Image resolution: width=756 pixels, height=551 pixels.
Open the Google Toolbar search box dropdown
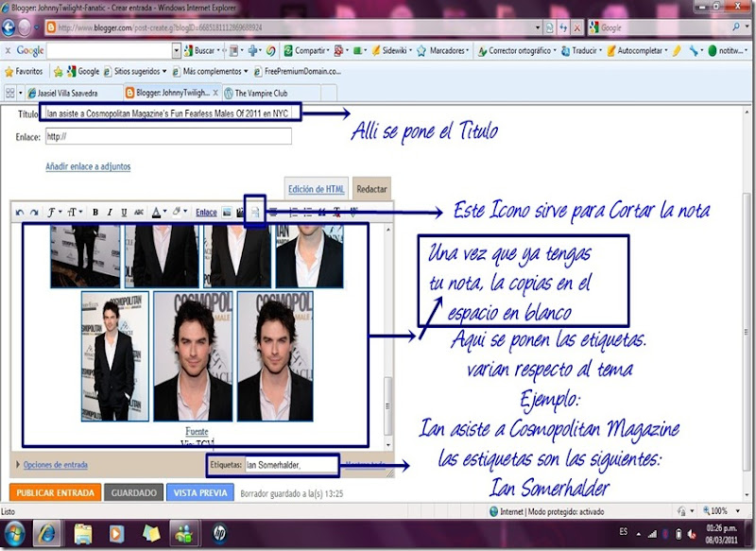click(x=176, y=50)
